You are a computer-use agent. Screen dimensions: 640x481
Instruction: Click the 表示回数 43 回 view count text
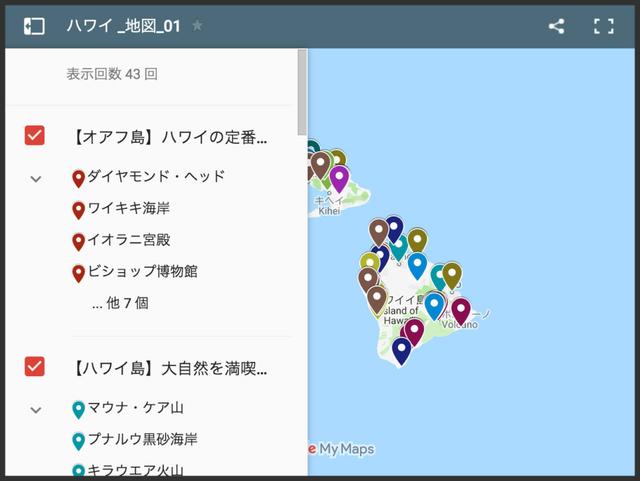[112, 74]
